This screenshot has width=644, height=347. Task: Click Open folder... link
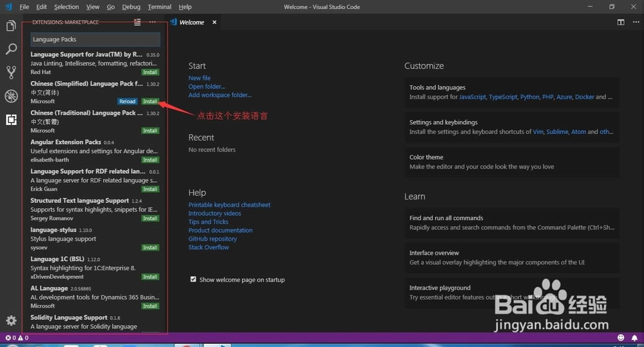(207, 87)
